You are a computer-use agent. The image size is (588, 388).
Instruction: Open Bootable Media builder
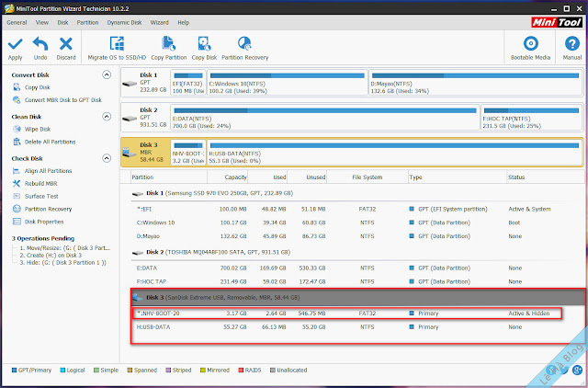tap(530, 48)
